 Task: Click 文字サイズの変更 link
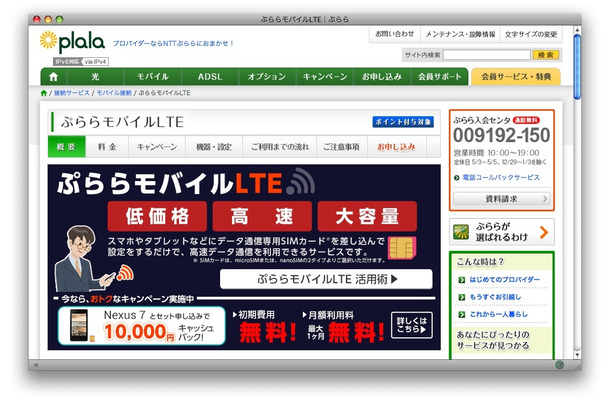click(531, 34)
